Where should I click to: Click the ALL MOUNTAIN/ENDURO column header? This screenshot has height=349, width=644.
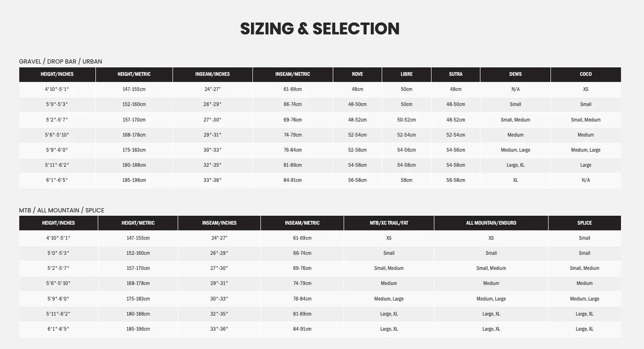click(x=491, y=223)
